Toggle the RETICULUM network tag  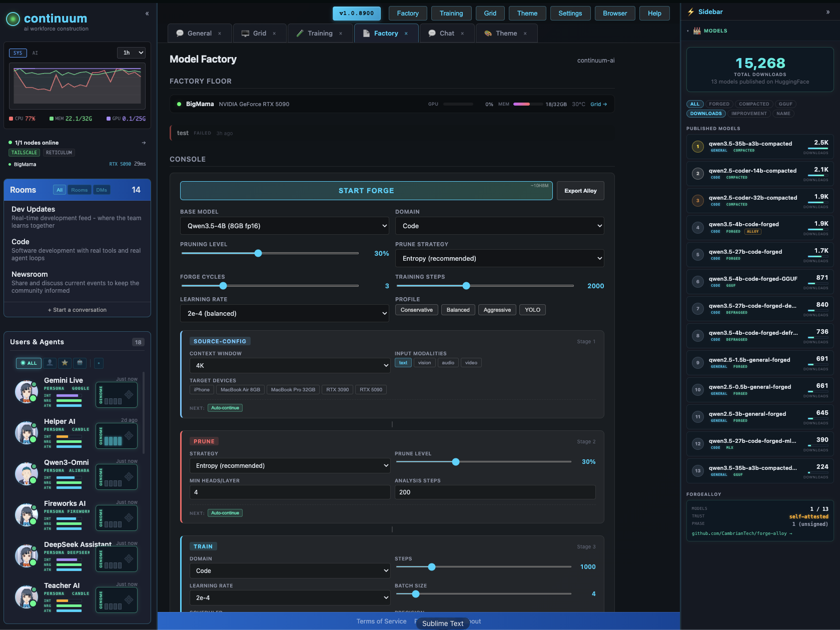59,153
